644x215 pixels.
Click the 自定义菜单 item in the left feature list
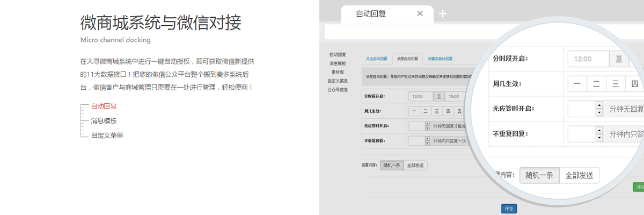[x=107, y=135]
